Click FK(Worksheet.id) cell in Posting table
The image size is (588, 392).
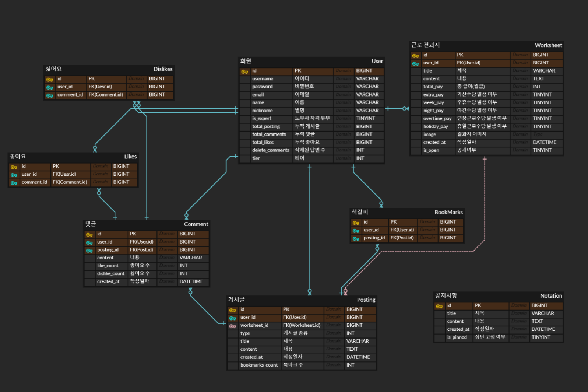302,325
